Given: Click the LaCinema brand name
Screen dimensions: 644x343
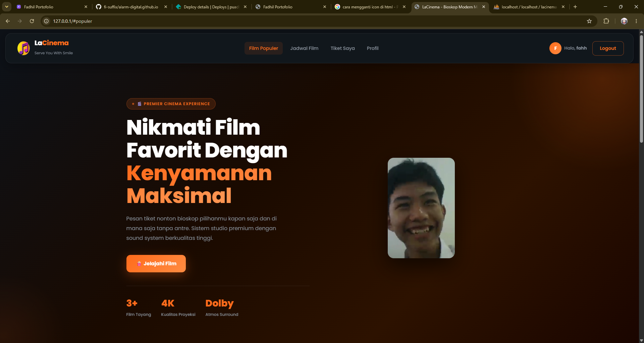Looking at the screenshot, I should point(51,43).
